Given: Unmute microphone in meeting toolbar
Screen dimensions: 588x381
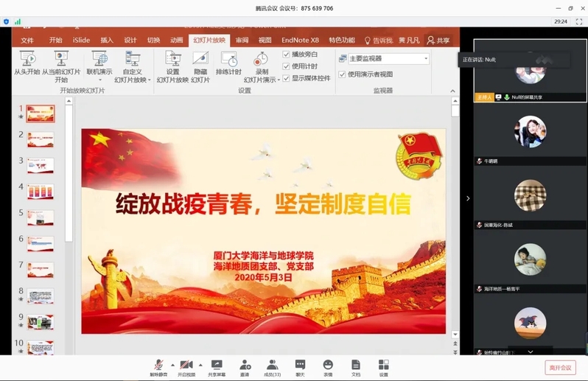Looking at the screenshot, I should [x=158, y=365].
